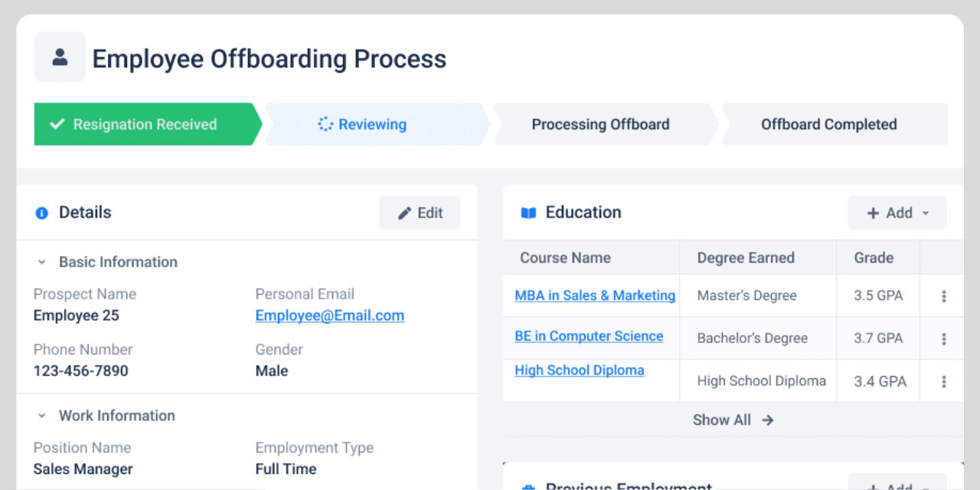Image resolution: width=980 pixels, height=490 pixels.
Task: Click the Grade column header
Action: coord(874,257)
